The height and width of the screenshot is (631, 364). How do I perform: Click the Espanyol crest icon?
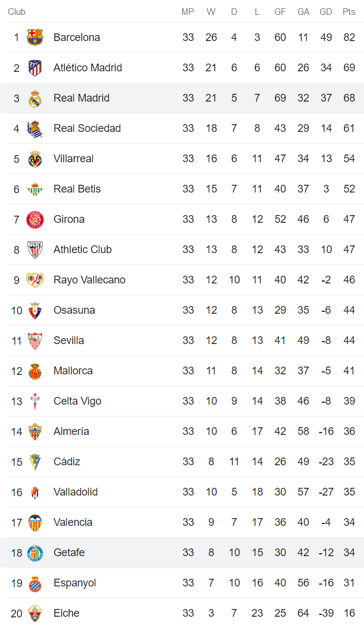(35, 583)
